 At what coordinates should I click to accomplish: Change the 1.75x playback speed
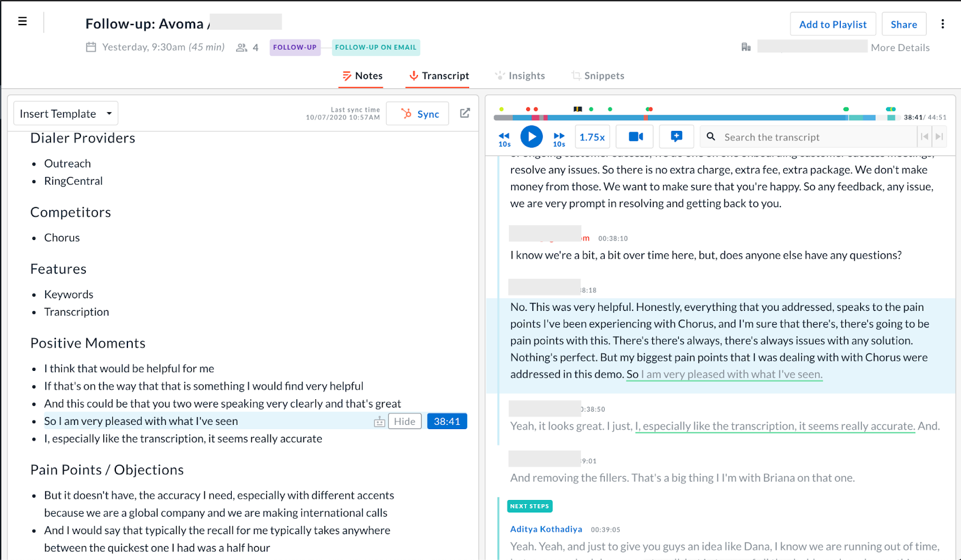click(x=592, y=137)
